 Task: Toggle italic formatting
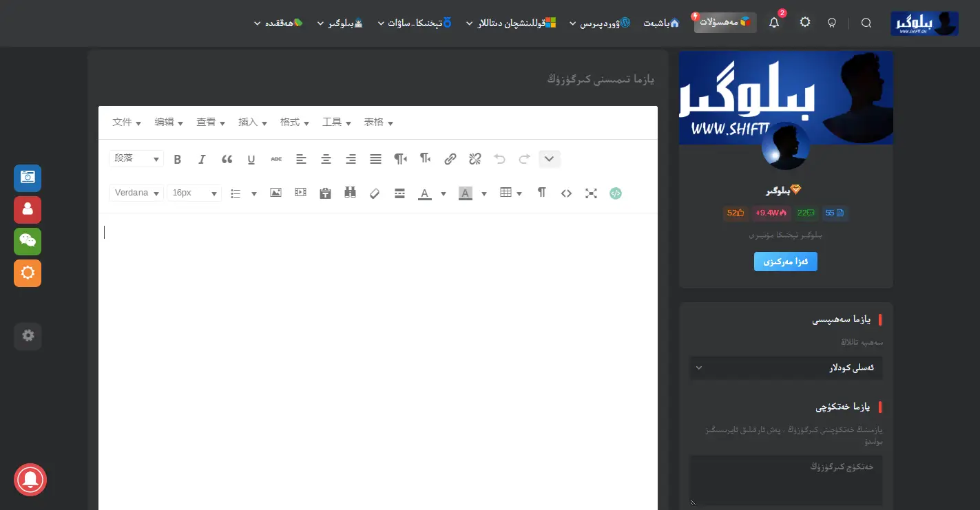(202, 159)
